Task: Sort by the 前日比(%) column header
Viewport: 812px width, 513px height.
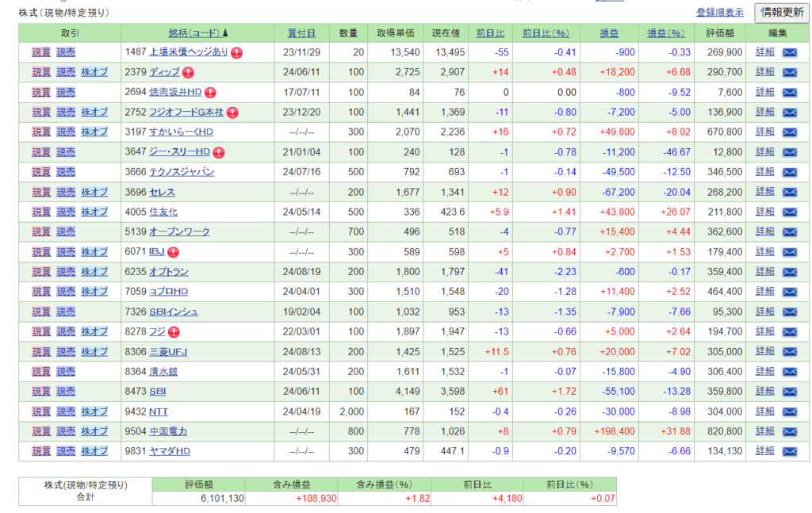Action: tap(546, 33)
